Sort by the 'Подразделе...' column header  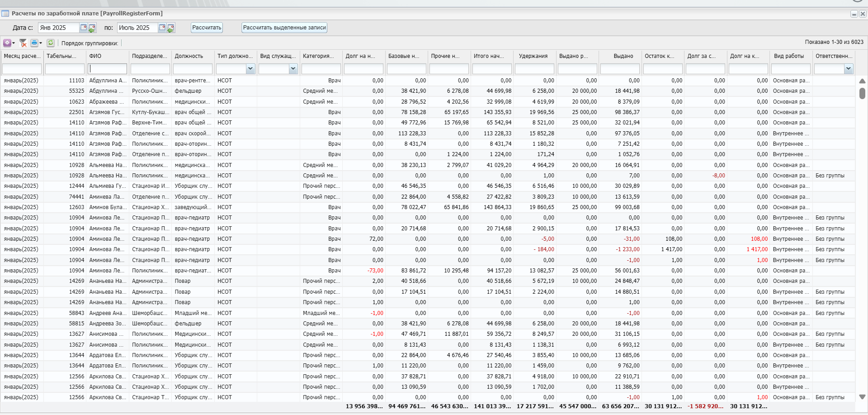click(150, 56)
